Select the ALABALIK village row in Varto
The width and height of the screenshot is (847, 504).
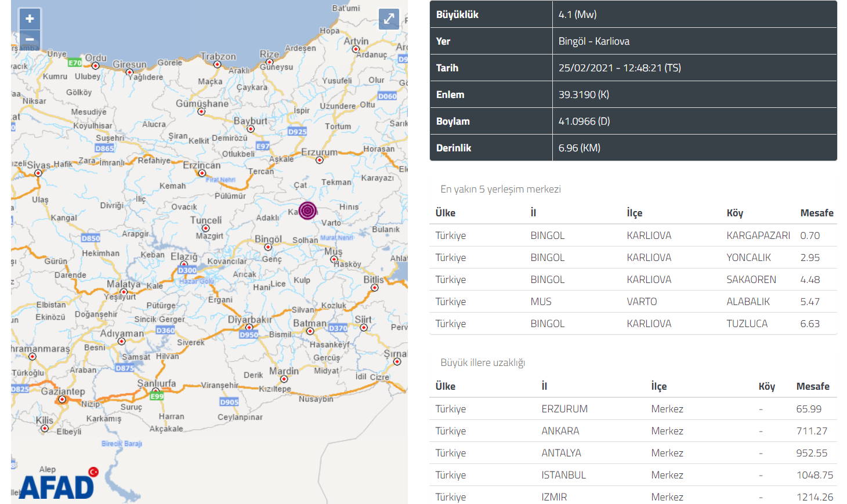click(633, 302)
